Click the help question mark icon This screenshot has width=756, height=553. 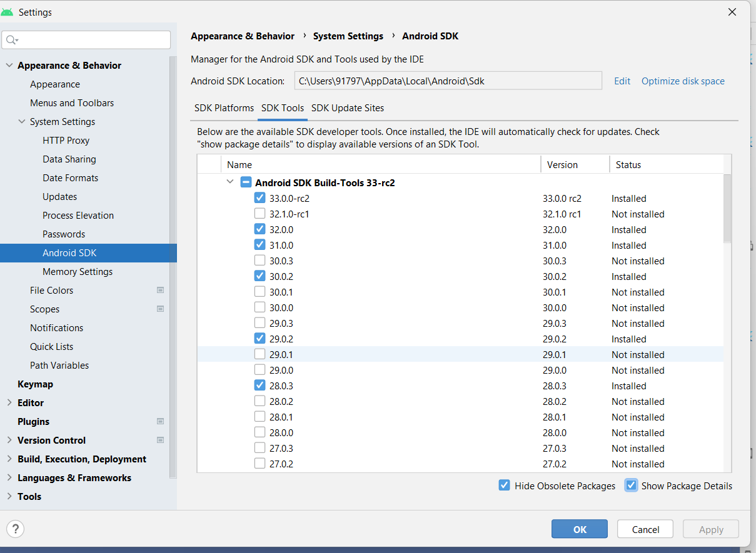tap(15, 529)
